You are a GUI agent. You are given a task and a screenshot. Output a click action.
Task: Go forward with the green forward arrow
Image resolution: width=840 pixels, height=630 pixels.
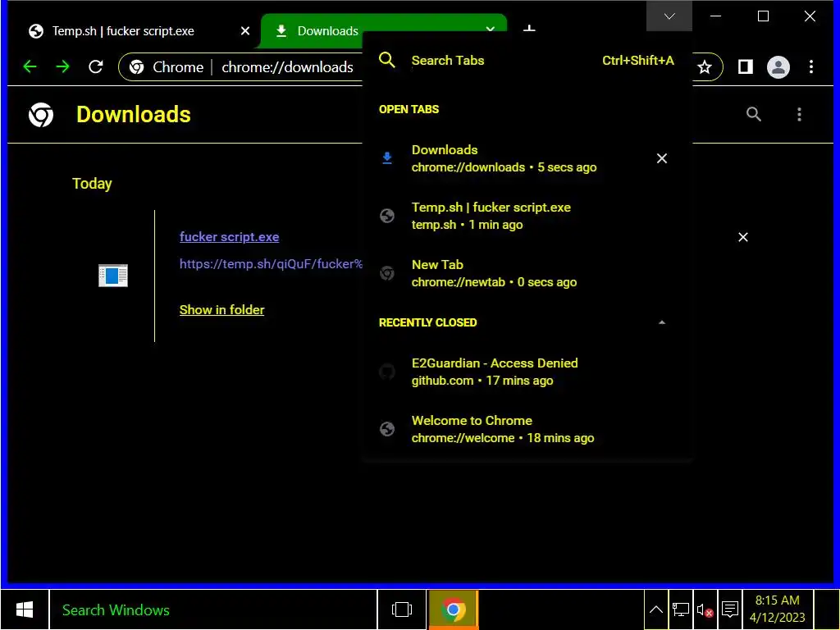62,67
